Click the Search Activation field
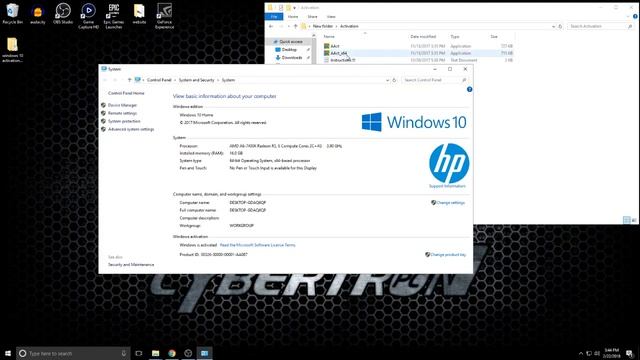Image resolution: width=640 pixels, height=360 pixels. pyautogui.click(x=600, y=26)
